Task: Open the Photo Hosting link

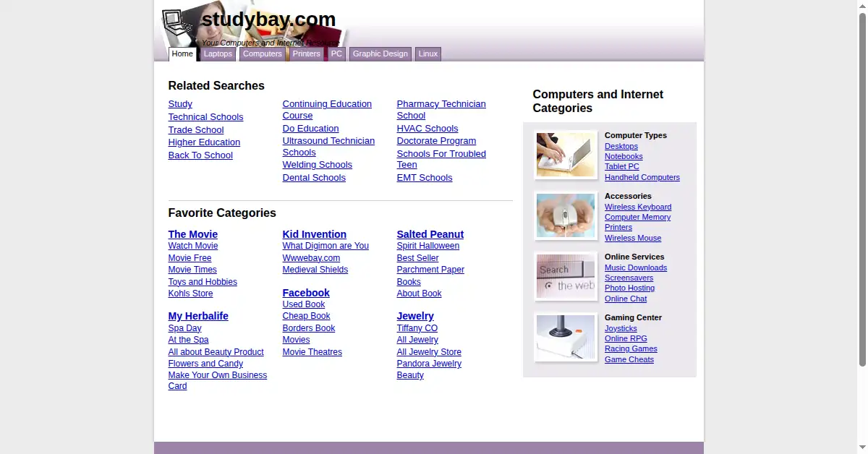Action: (x=630, y=288)
